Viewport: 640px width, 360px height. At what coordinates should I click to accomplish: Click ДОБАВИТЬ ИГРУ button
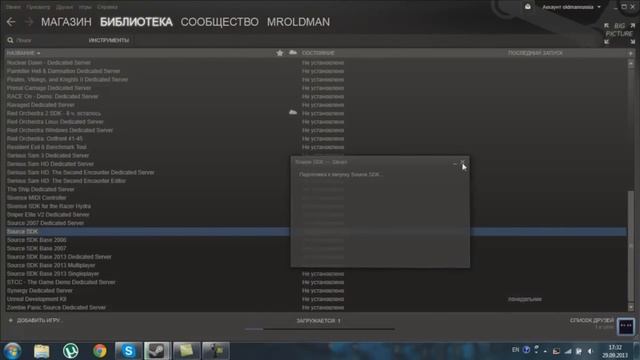(35, 320)
